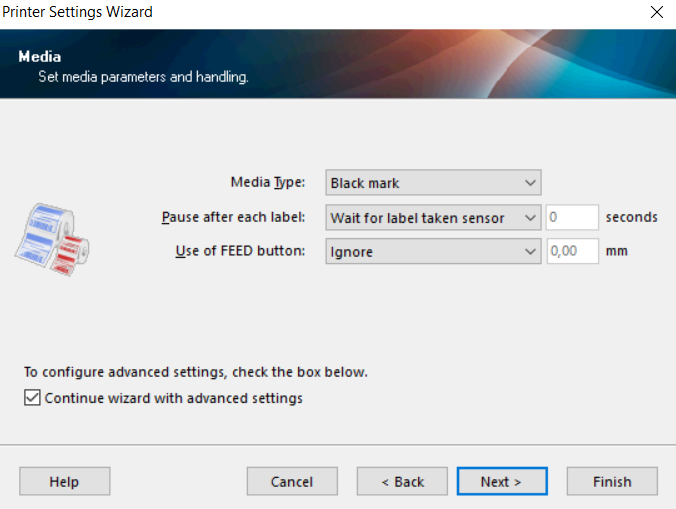
Task: Click the mm distance input field
Action: pyautogui.click(x=572, y=252)
